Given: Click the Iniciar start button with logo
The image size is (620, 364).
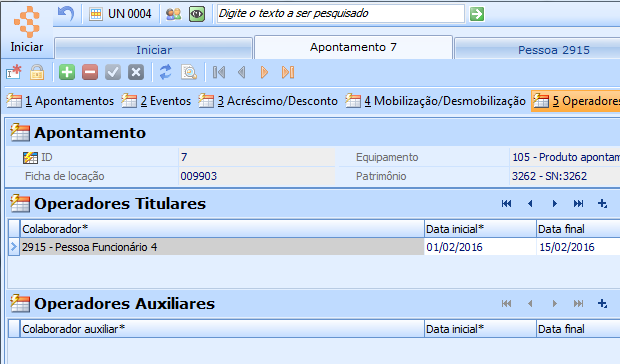Looking at the screenshot, I should 26,30.
